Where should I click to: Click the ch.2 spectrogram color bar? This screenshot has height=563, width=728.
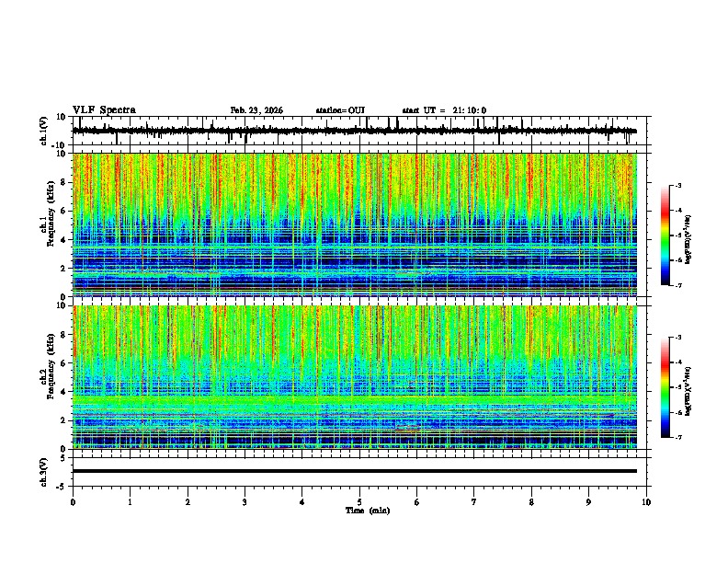click(665, 387)
